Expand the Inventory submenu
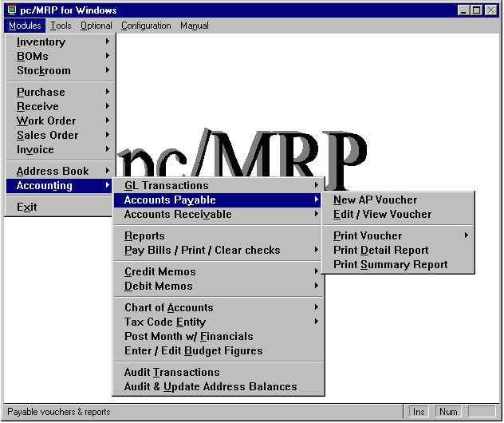Viewport: 504px width, 423px height. point(60,42)
